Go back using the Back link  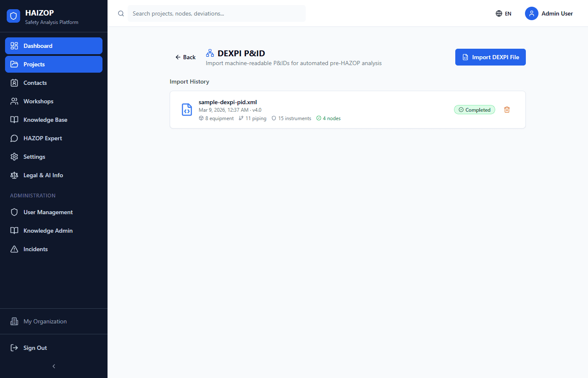tap(186, 57)
